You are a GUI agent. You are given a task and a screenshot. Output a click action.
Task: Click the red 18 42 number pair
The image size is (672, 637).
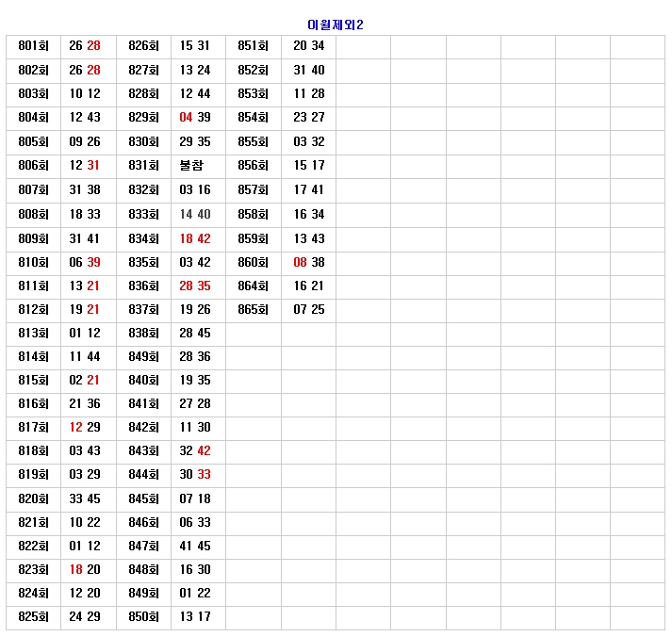195,239
